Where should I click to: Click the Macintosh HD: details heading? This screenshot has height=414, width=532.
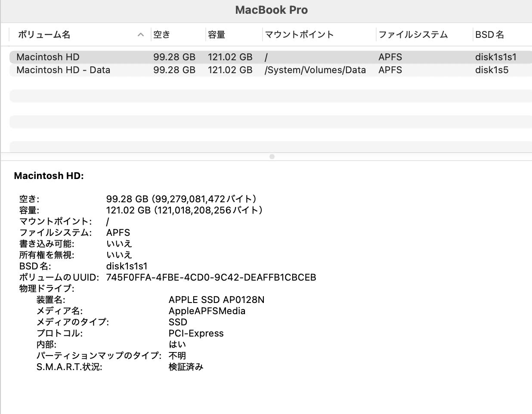tap(49, 176)
